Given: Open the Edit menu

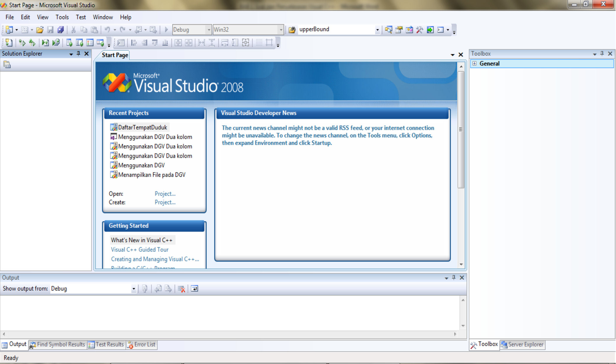Looking at the screenshot, I should (x=25, y=17).
